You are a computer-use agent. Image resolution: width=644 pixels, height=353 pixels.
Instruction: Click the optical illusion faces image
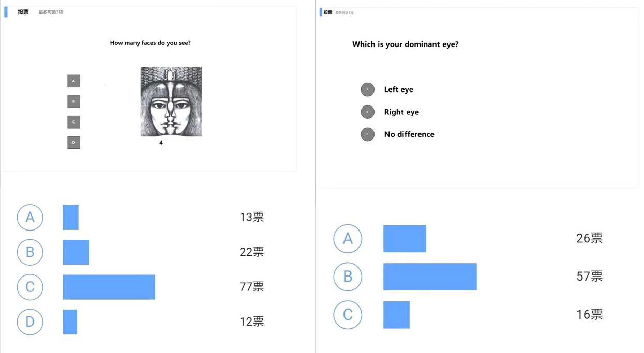click(x=171, y=101)
